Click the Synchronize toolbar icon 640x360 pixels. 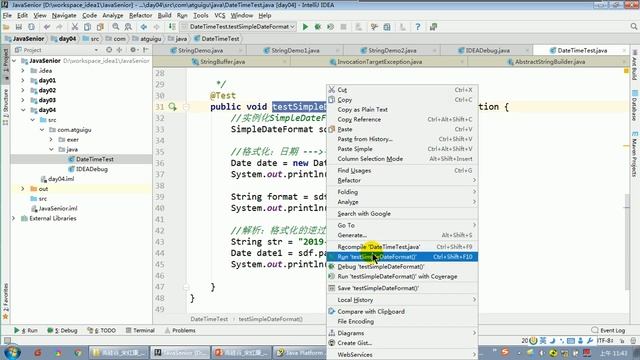click(x=31, y=27)
